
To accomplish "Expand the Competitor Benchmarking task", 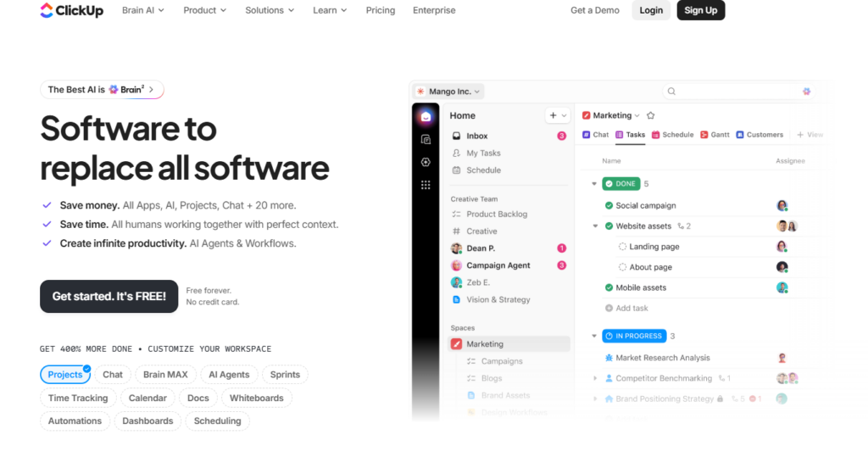I will (595, 378).
